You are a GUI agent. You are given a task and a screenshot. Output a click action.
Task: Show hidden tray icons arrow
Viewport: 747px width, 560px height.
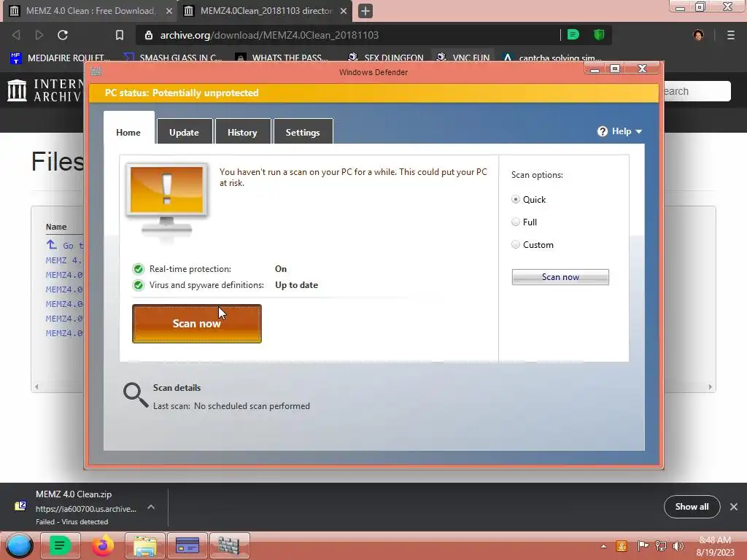click(x=603, y=546)
